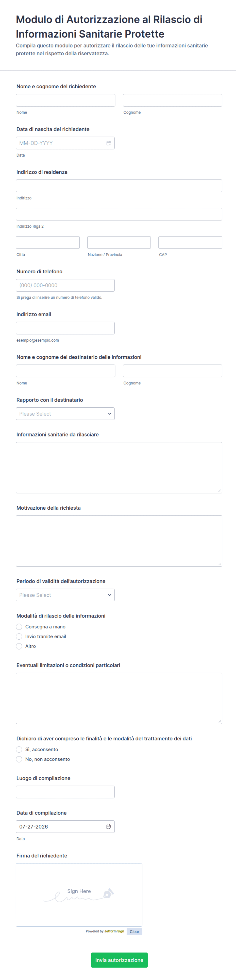Click the CAP postal code field
The image size is (236, 980).
click(190, 242)
